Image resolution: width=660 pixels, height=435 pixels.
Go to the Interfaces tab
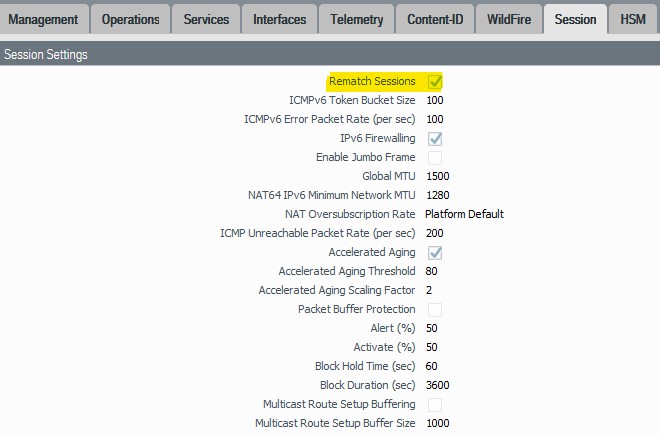(x=279, y=19)
